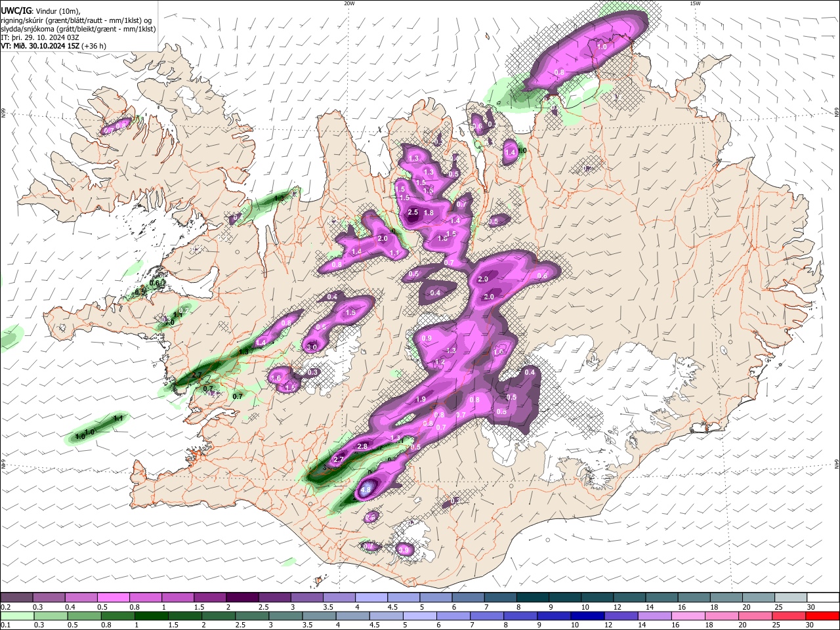
Task: Click the 'slydda/snjókoma' legend description line
Action: pyautogui.click(x=78, y=30)
